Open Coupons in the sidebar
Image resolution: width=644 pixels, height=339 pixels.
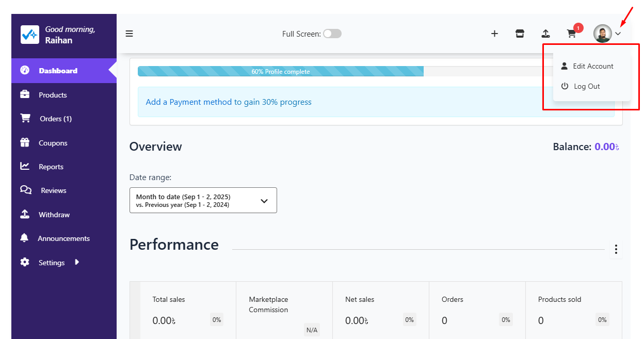click(64, 143)
